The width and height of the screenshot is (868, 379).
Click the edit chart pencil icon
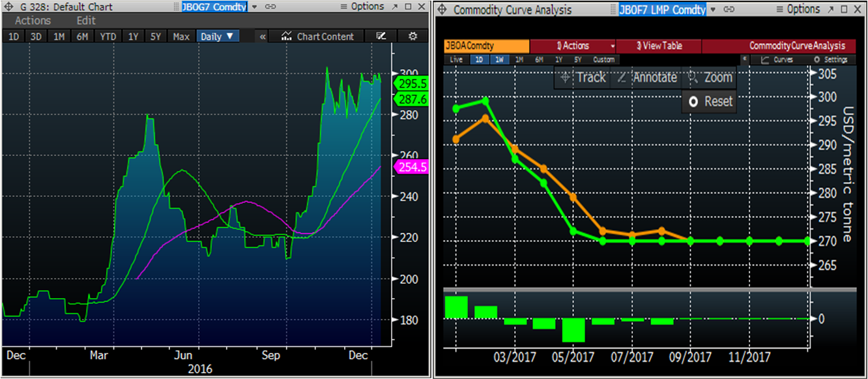(382, 37)
